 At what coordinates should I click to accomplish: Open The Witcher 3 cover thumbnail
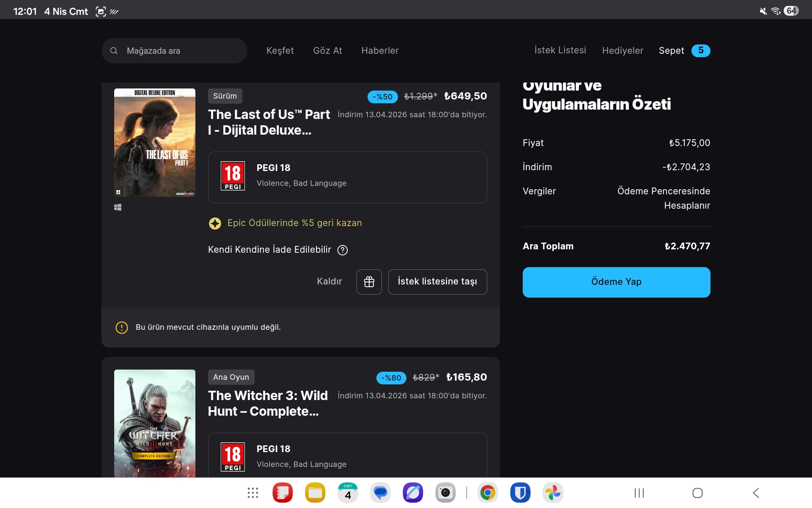coord(155,424)
